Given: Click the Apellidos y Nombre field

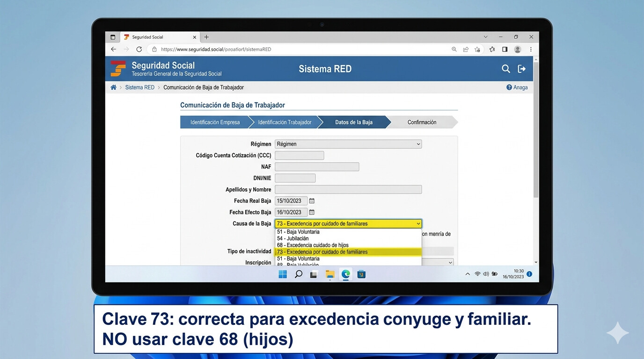Looking at the screenshot, I should tap(348, 189).
